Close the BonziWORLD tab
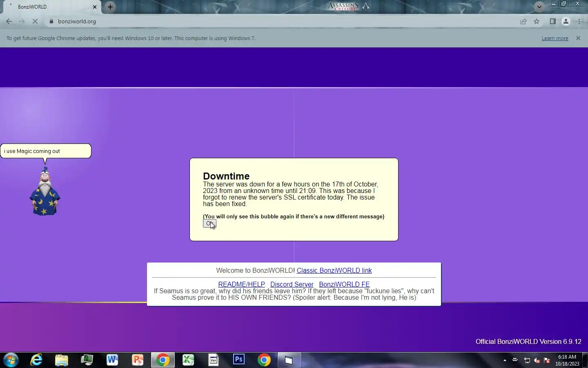This screenshot has height=368, width=588. (94, 7)
